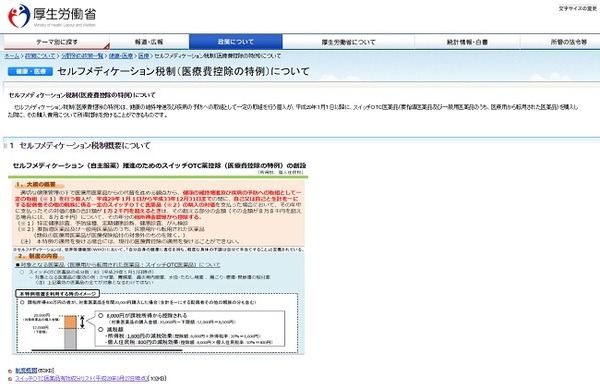Image resolution: width=600 pixels, height=390 pixels.
Task: Open the スイッチOTC医薬品有効成分リスト link
Action: pos(81,379)
